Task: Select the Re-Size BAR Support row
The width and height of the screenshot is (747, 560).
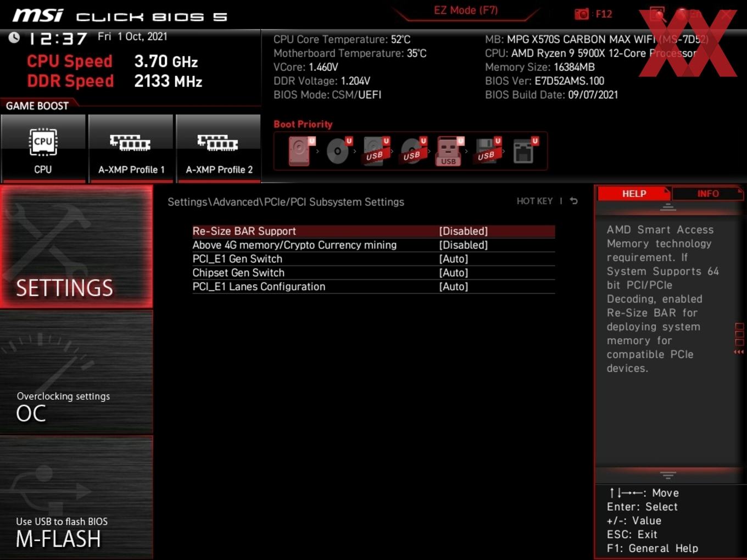Action: [x=374, y=231]
